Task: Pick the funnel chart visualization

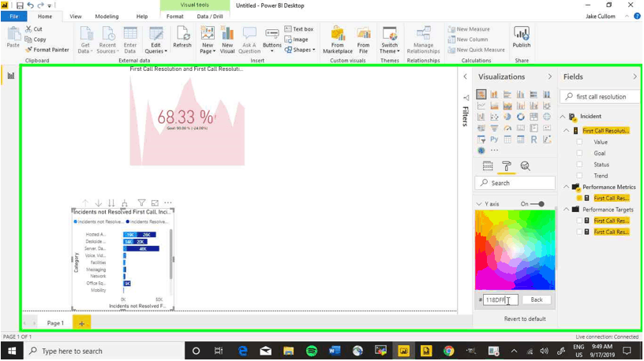Action: point(494,128)
